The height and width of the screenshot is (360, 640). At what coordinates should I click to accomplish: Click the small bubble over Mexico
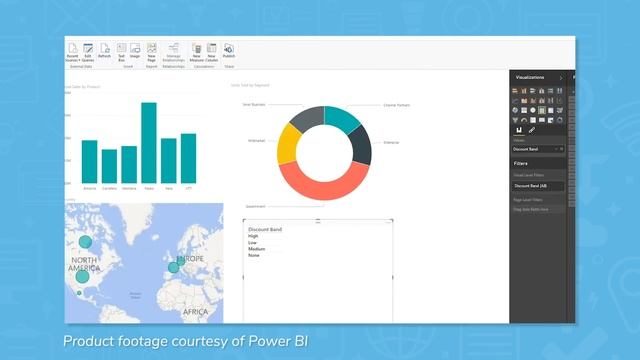click(79, 293)
